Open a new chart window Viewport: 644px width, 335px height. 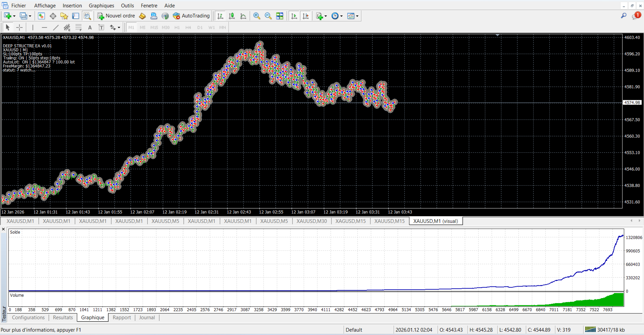point(7,16)
